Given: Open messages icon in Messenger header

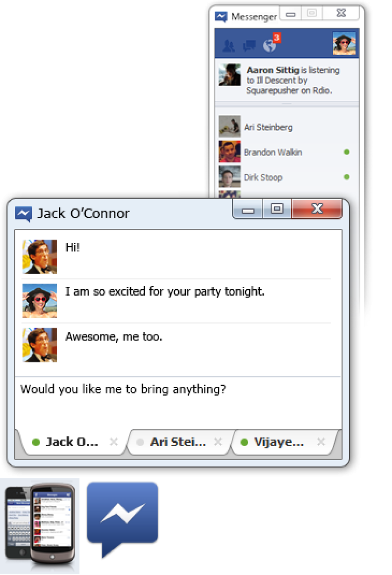Looking at the screenshot, I should click(249, 45).
